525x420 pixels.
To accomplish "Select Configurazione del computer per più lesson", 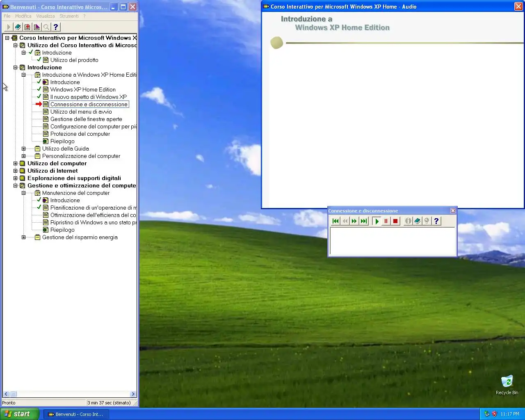I will point(93,126).
